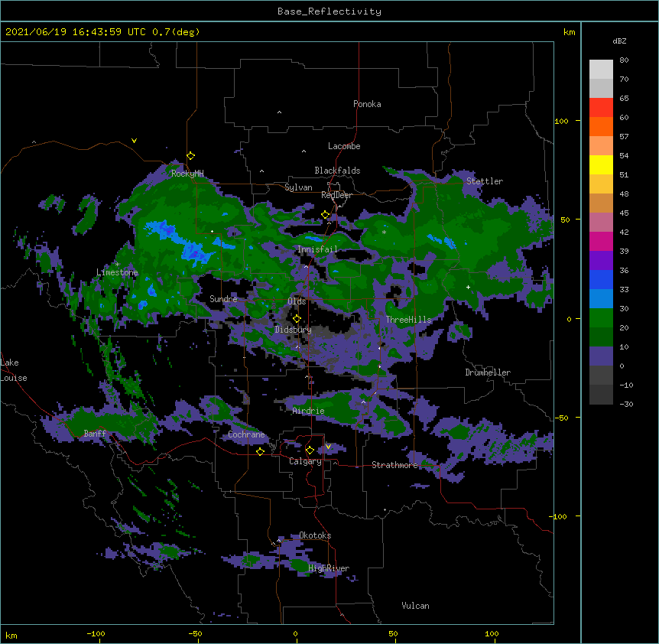Click the Stettler label
This screenshot has height=644, width=659.
[485, 181]
